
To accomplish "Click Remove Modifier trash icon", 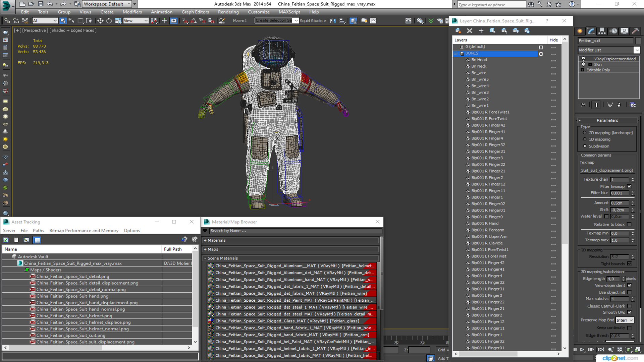I will (x=619, y=105).
